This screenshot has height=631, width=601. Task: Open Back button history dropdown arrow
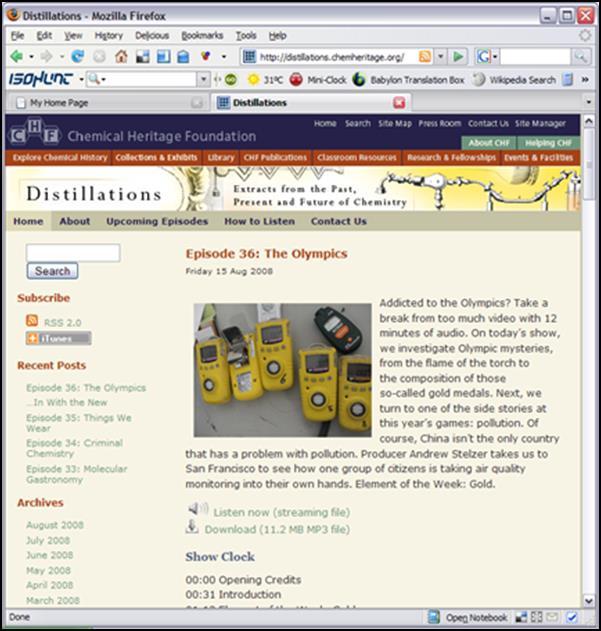(31, 57)
